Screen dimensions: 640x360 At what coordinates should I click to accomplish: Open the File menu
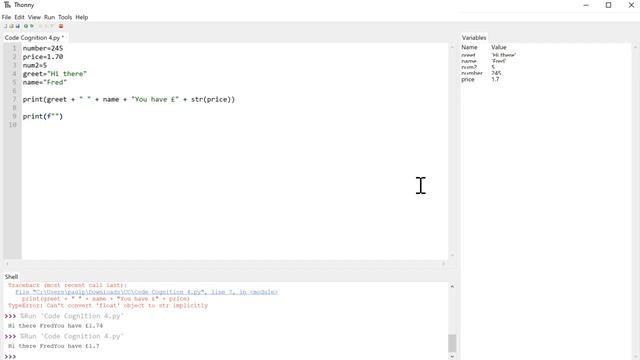click(6, 17)
